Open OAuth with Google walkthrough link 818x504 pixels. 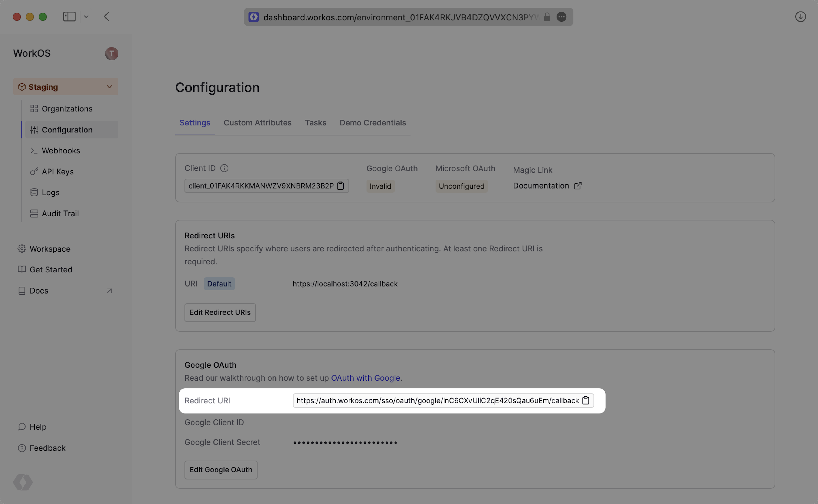coord(365,378)
